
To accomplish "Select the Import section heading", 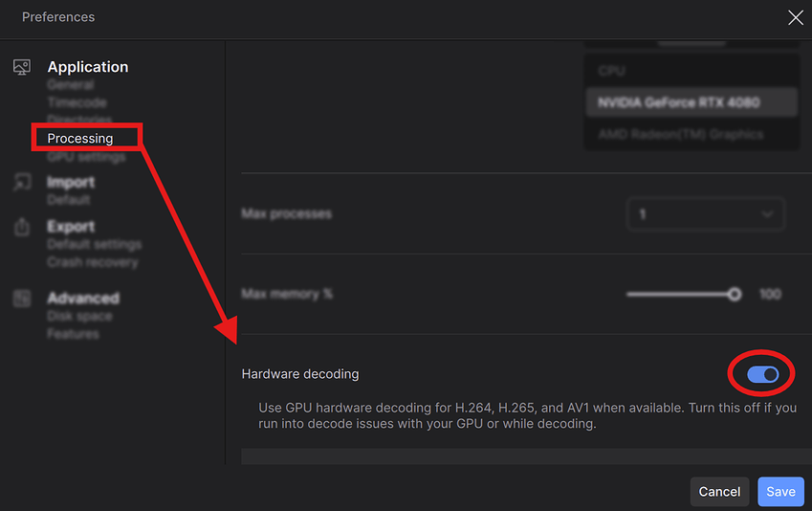I will pyautogui.click(x=71, y=183).
